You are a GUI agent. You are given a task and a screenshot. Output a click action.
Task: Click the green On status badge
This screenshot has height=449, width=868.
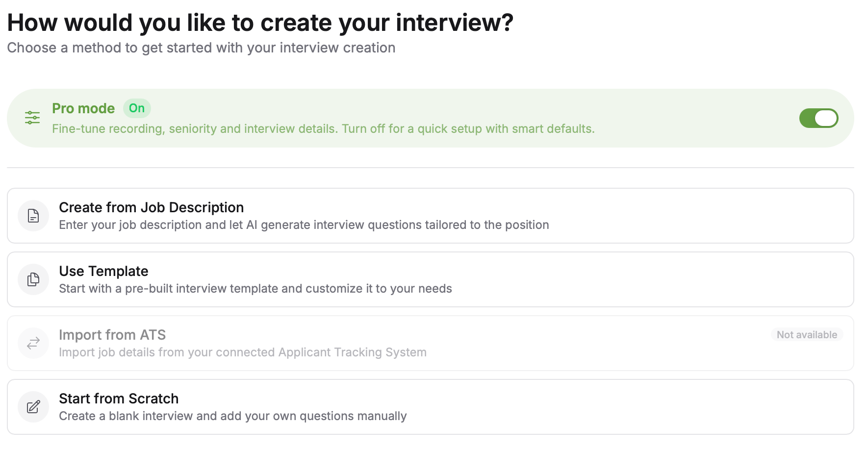pos(137,108)
